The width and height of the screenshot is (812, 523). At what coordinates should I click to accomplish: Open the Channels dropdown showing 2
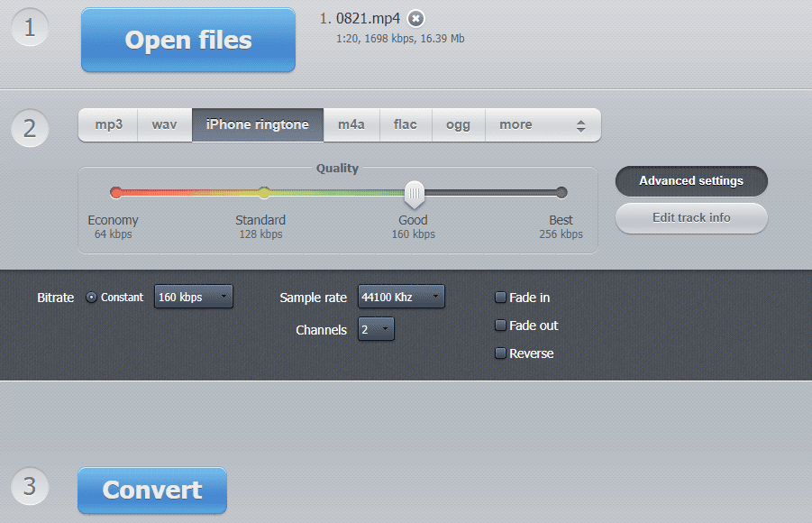376,330
